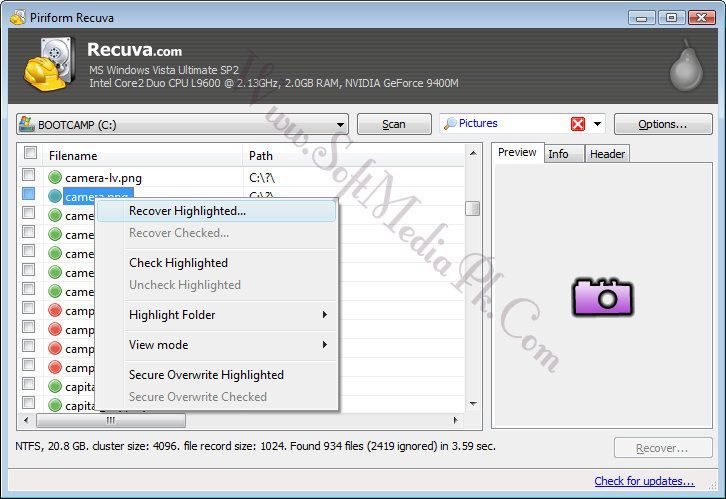The image size is (726, 499).
Task: Open the Options... dialog
Action: (x=663, y=124)
